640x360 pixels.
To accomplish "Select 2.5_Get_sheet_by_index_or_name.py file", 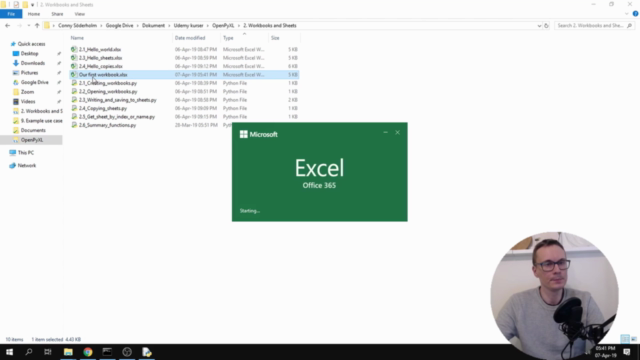I will pos(117,117).
